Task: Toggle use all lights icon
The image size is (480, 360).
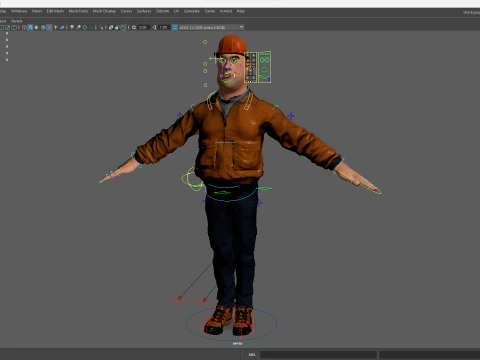Action: pos(56,27)
